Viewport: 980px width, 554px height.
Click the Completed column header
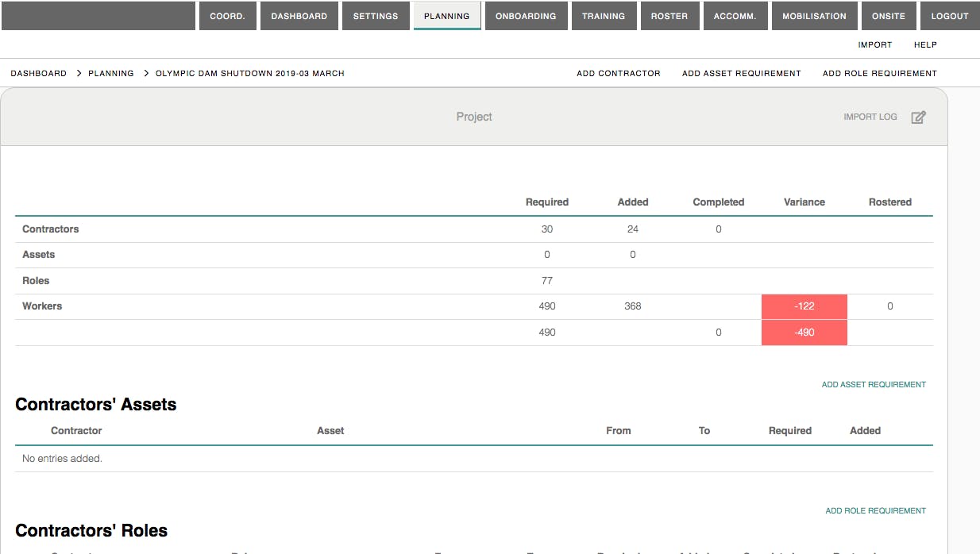(719, 202)
